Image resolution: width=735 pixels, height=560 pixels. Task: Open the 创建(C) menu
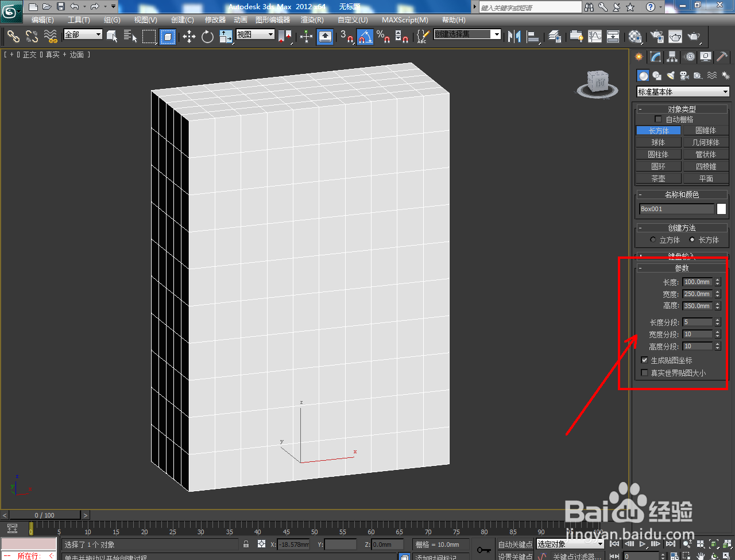click(x=183, y=20)
